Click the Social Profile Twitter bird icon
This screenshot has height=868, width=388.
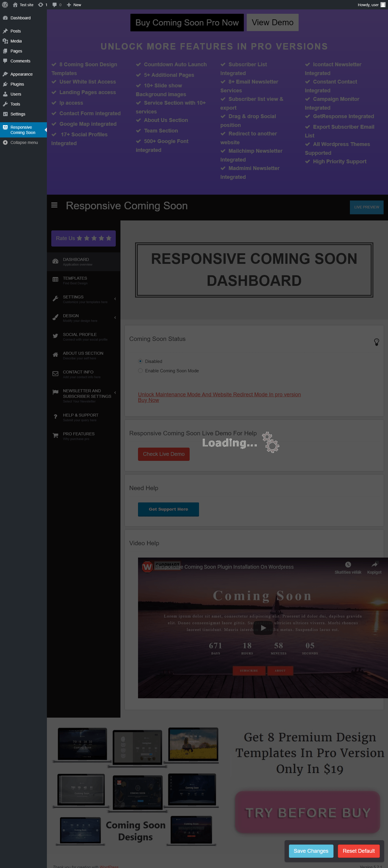point(55,336)
